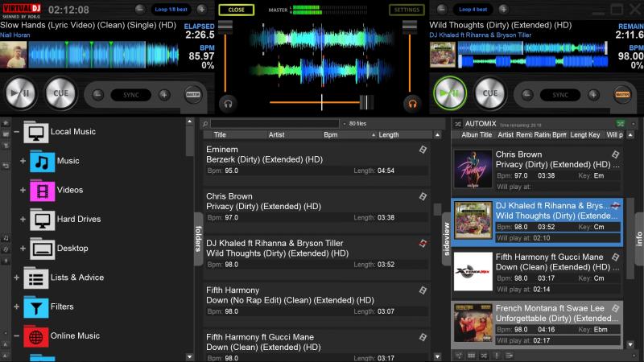This screenshot has width=644, height=362.
Task: Seek in the Slow Hands waveform
Action: point(104,55)
